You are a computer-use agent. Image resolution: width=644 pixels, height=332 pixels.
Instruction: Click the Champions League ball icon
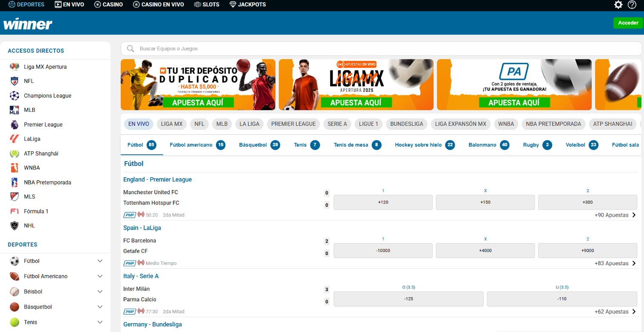click(15, 96)
